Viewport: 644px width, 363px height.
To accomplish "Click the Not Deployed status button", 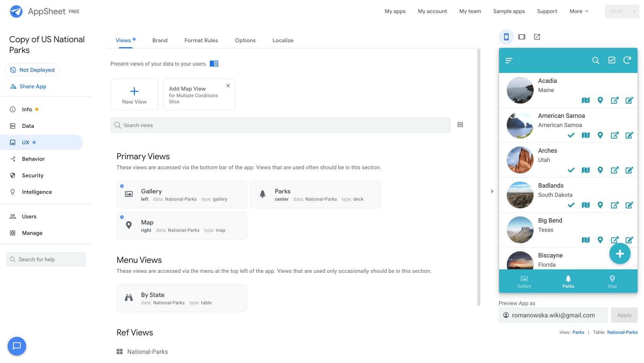I will 32,70.
